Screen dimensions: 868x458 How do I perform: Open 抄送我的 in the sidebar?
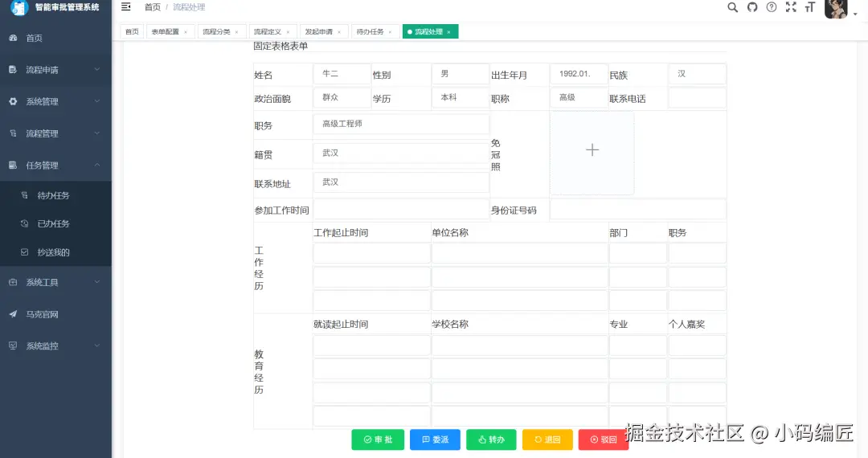click(x=55, y=252)
